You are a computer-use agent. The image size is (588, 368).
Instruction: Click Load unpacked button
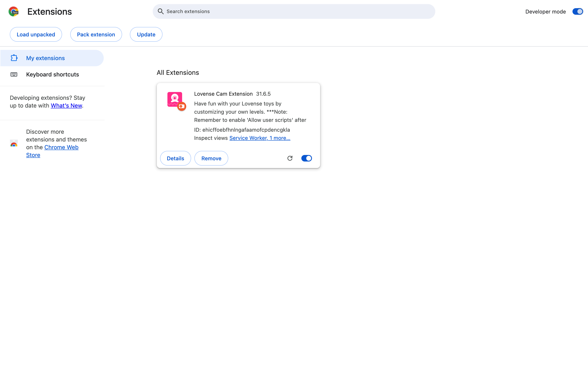coord(36,34)
